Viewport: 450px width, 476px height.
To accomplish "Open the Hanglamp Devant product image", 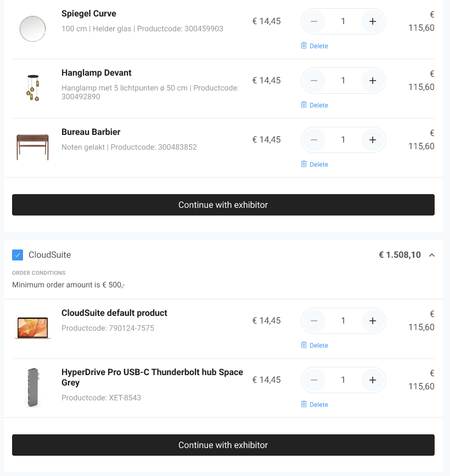I will [x=32, y=88].
